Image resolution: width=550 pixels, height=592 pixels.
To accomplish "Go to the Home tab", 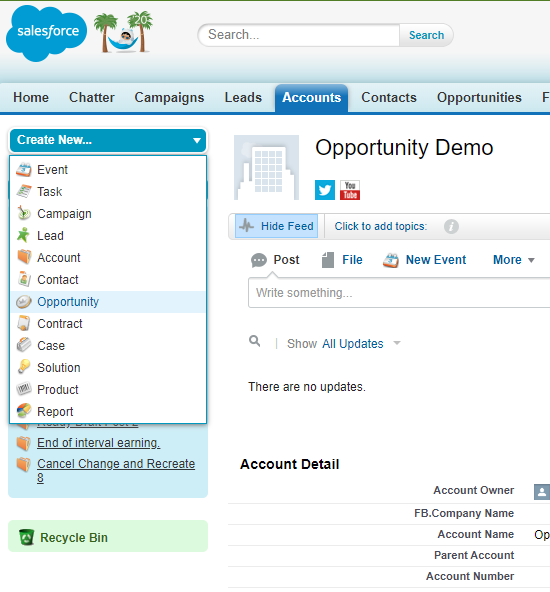I will pos(31,97).
